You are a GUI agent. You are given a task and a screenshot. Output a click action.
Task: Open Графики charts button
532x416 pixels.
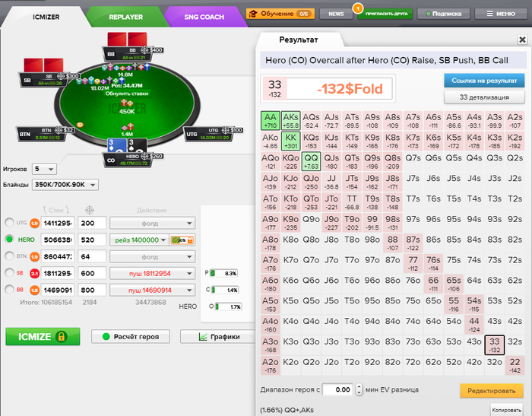219,337
